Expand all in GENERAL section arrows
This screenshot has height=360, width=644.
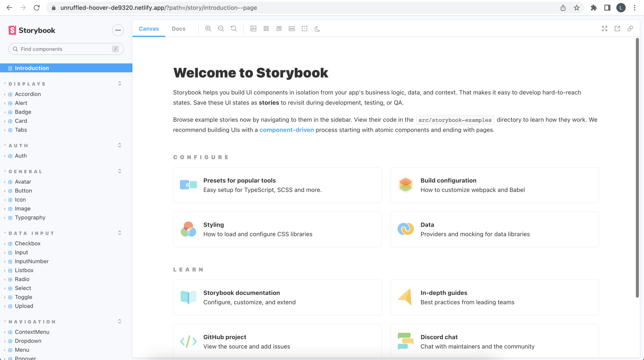coord(120,171)
